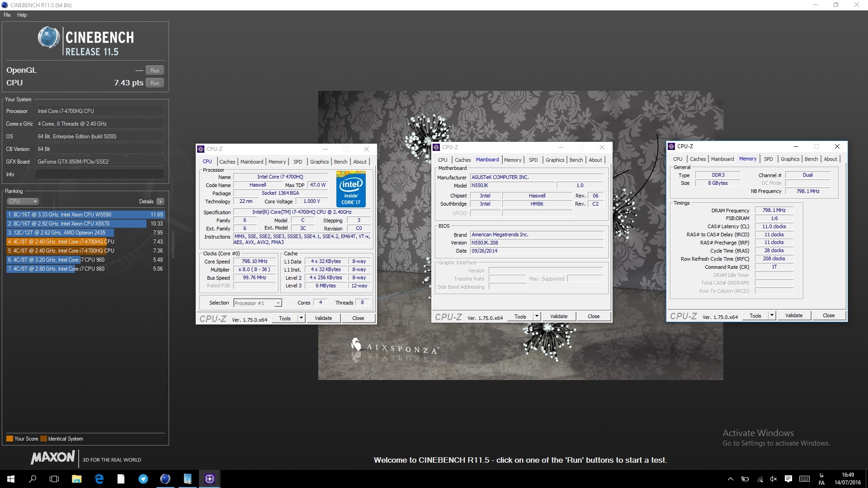Open the CPU ranking type dropdown
The height and width of the screenshot is (488, 868).
(23, 202)
